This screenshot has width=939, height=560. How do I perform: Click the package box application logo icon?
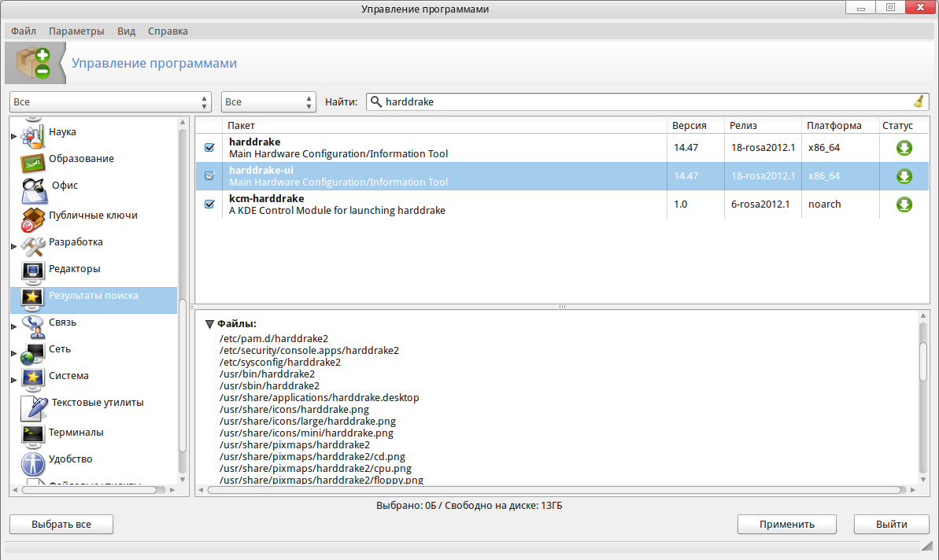pos(34,64)
